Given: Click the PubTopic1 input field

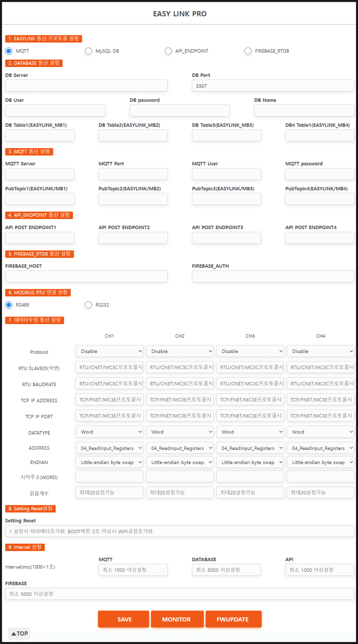Looking at the screenshot, I should 40,199.
